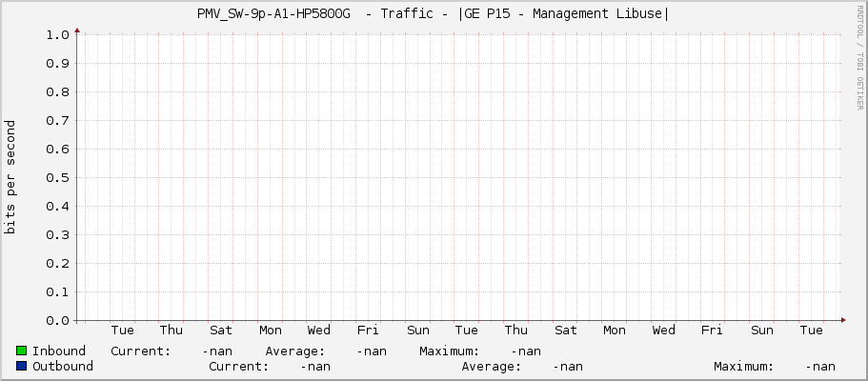Click the Inbound 'Maximum:' label

point(450,351)
